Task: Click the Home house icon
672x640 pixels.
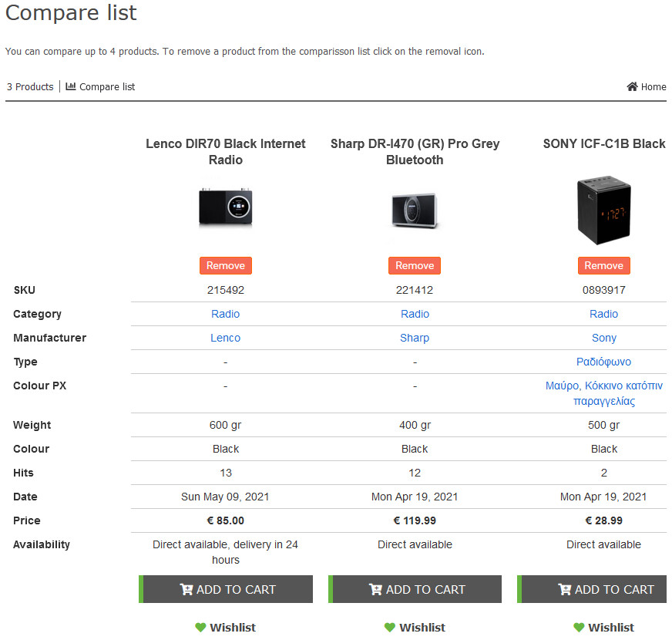Action: coord(632,86)
